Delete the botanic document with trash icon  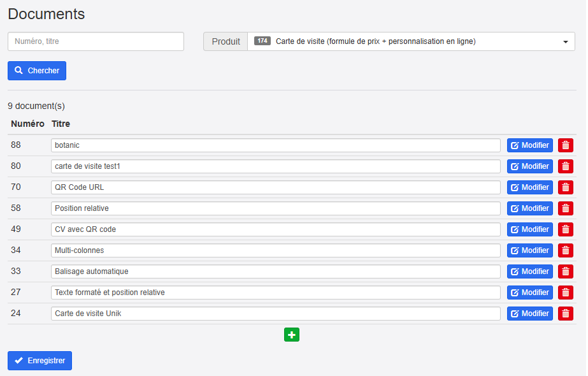[565, 145]
